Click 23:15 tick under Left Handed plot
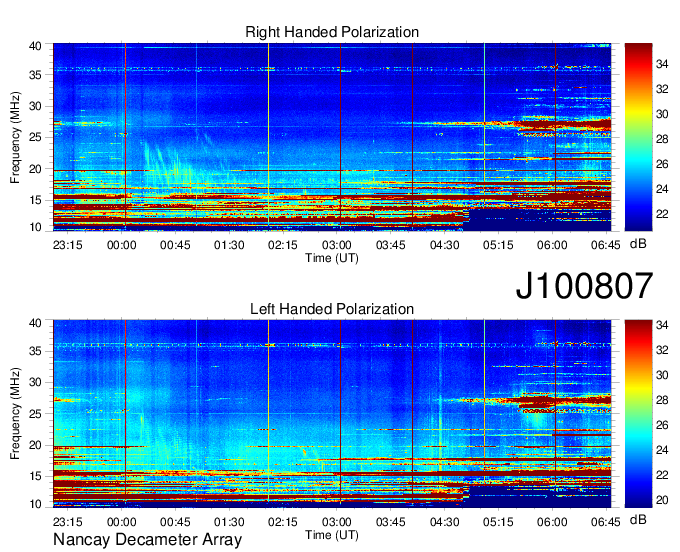Viewport: 680px width, 552px height. pyautogui.click(x=68, y=522)
